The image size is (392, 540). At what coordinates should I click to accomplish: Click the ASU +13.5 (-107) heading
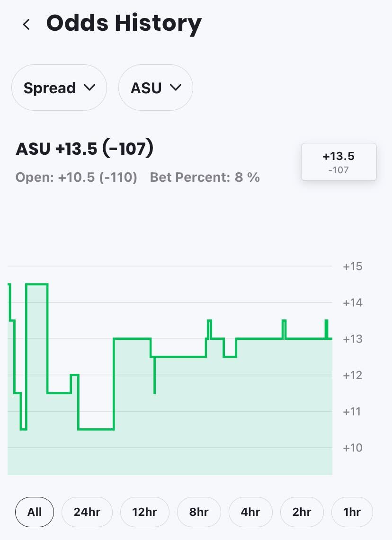(x=84, y=149)
